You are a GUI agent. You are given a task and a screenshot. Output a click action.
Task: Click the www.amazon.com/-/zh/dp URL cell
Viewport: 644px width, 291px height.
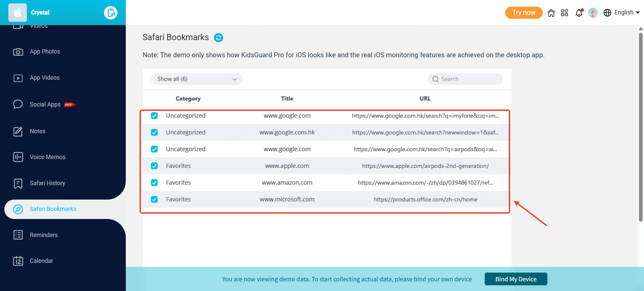point(425,183)
